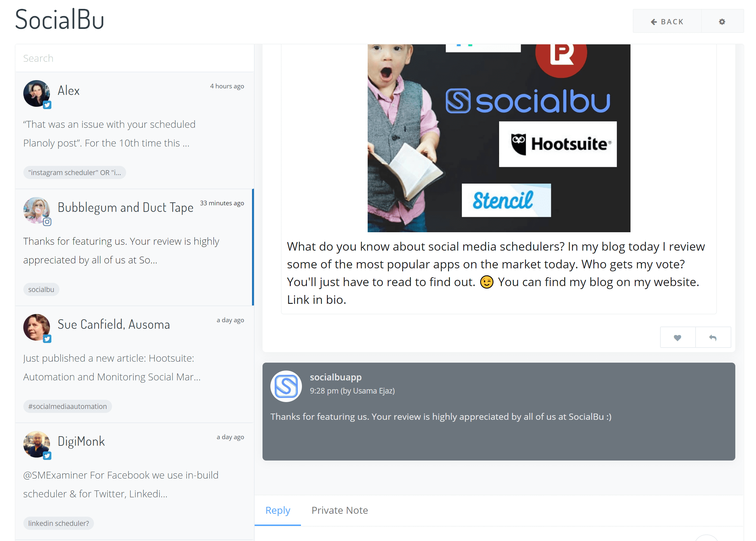The height and width of the screenshot is (541, 756).
Task: Like the post with heart icon
Action: tap(677, 337)
